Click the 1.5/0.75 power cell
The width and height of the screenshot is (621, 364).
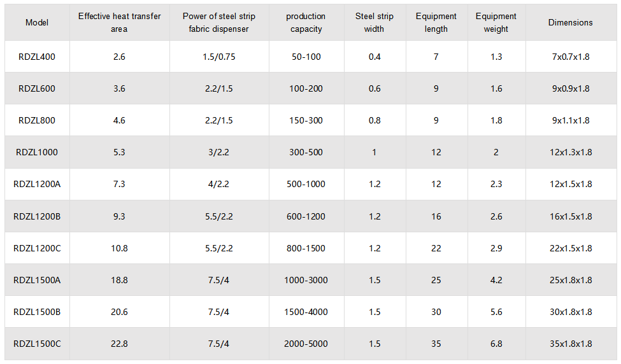click(218, 57)
